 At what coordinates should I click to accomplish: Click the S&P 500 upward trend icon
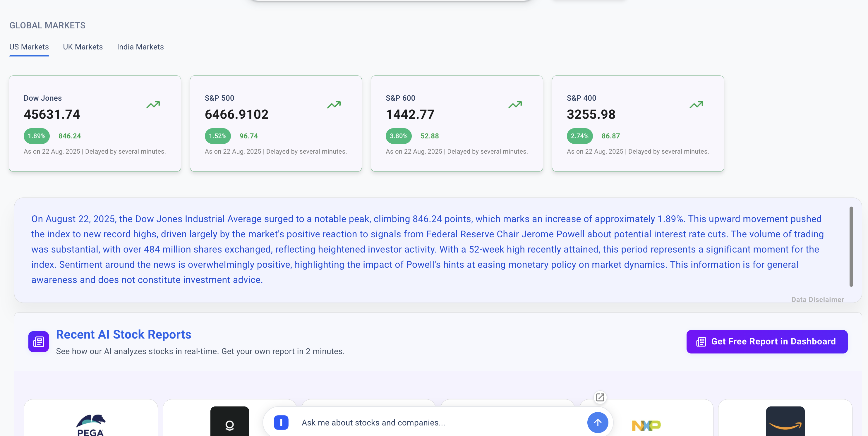(334, 105)
